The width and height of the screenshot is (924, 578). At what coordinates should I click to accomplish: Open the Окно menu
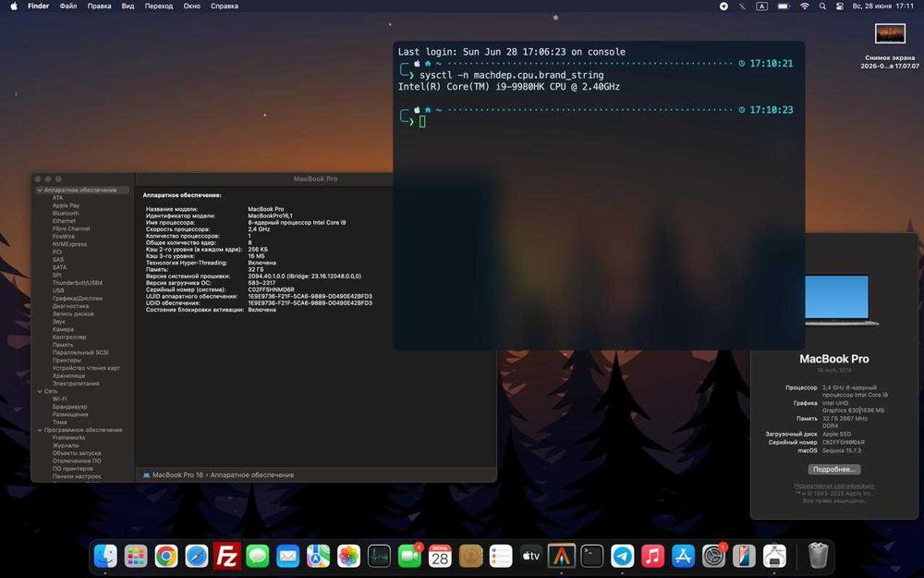point(192,6)
